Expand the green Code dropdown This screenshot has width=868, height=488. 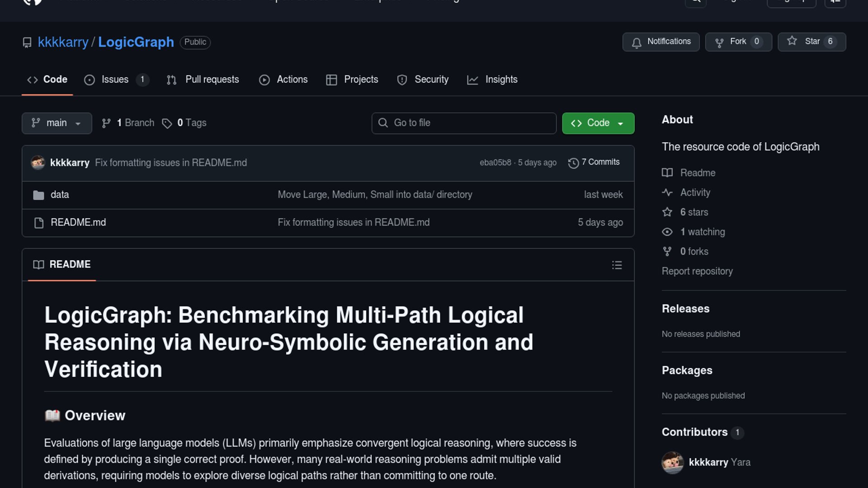coord(598,123)
